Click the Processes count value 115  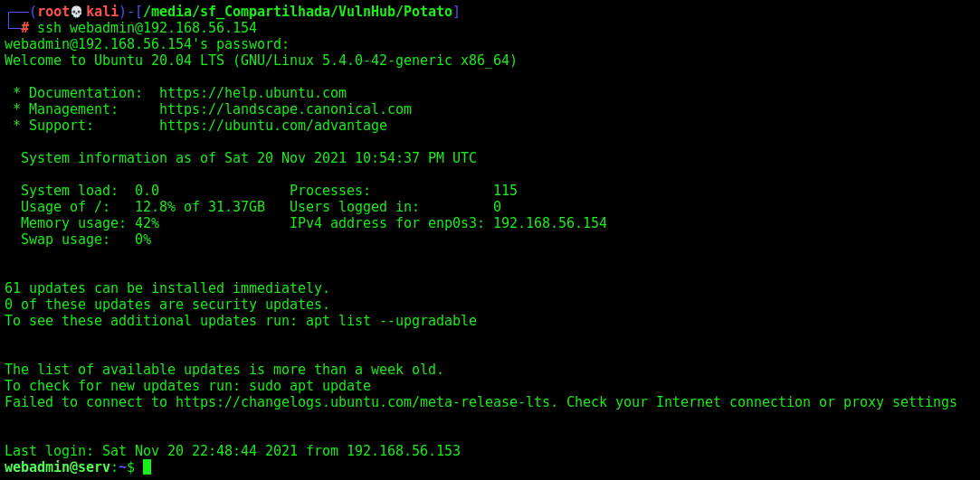506,191
